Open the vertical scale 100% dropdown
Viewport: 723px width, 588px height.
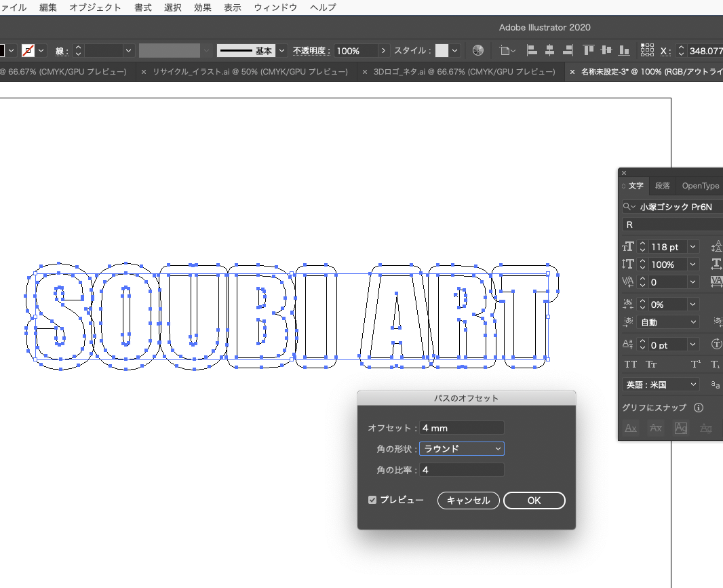tap(692, 264)
